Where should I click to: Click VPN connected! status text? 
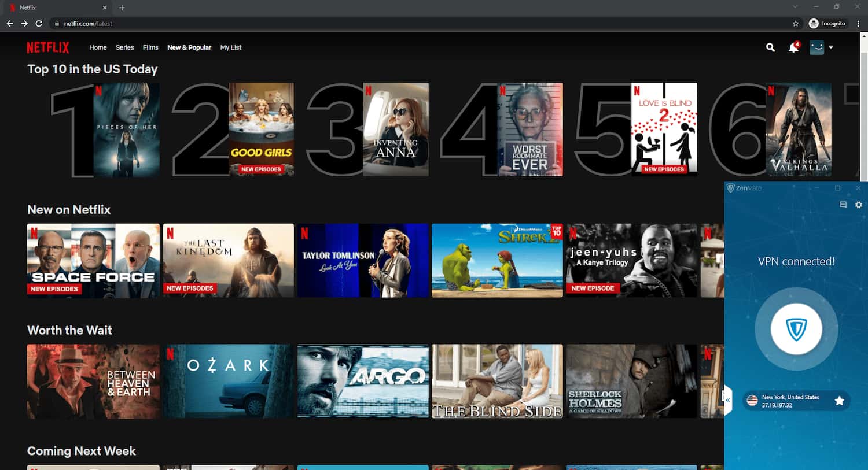coord(796,262)
